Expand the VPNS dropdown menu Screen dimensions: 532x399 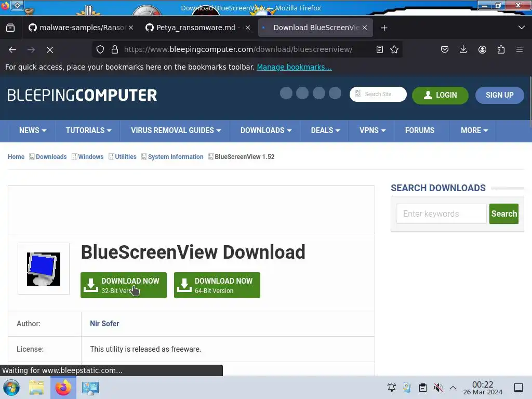click(x=372, y=130)
